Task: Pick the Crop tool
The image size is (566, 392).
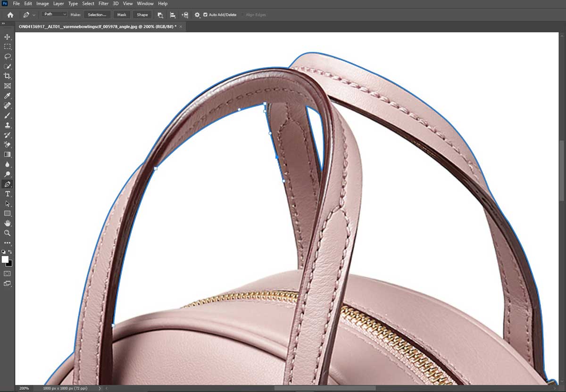Action: [x=7, y=76]
